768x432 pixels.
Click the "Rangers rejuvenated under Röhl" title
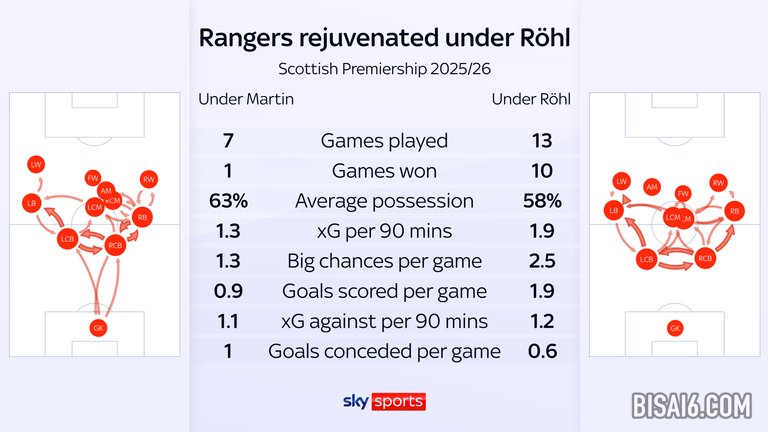[384, 38]
